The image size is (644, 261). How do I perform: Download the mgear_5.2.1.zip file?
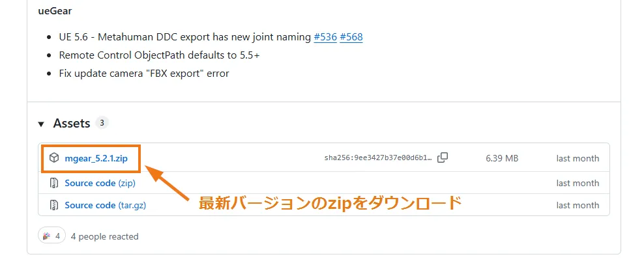pyautogui.click(x=96, y=158)
